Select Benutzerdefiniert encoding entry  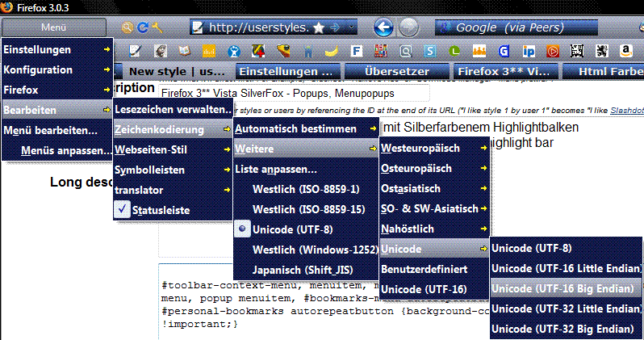pyautogui.click(x=433, y=269)
